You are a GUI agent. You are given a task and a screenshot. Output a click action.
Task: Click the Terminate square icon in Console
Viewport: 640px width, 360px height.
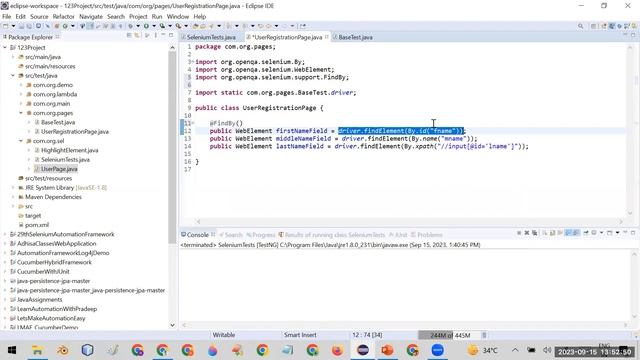519,233
